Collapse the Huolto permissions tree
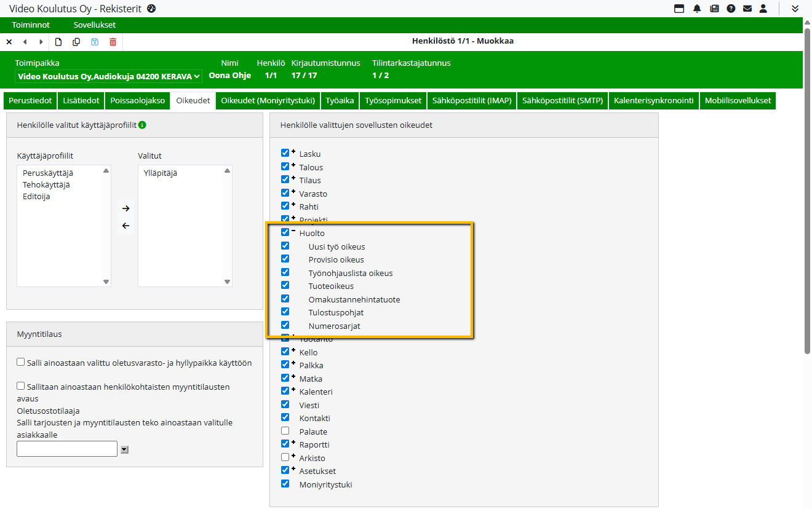 point(293,230)
